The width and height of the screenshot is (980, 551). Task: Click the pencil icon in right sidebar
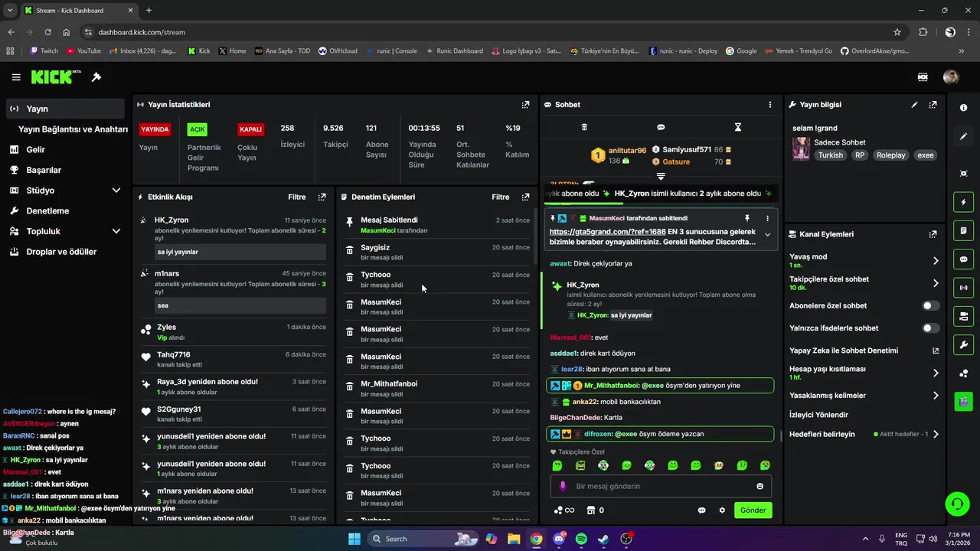(963, 136)
